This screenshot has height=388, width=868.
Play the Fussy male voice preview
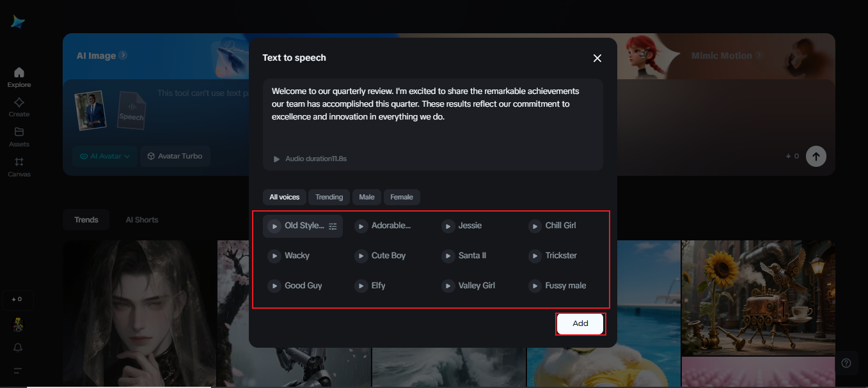pyautogui.click(x=535, y=286)
